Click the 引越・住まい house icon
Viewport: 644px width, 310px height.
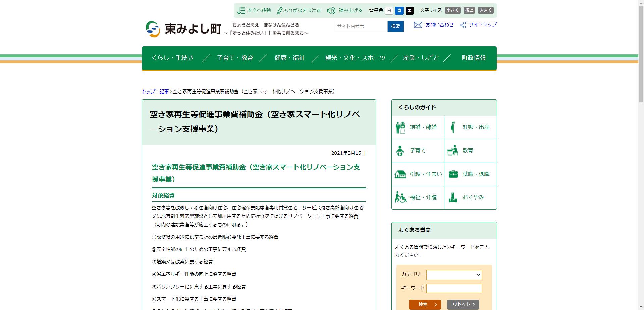point(400,174)
